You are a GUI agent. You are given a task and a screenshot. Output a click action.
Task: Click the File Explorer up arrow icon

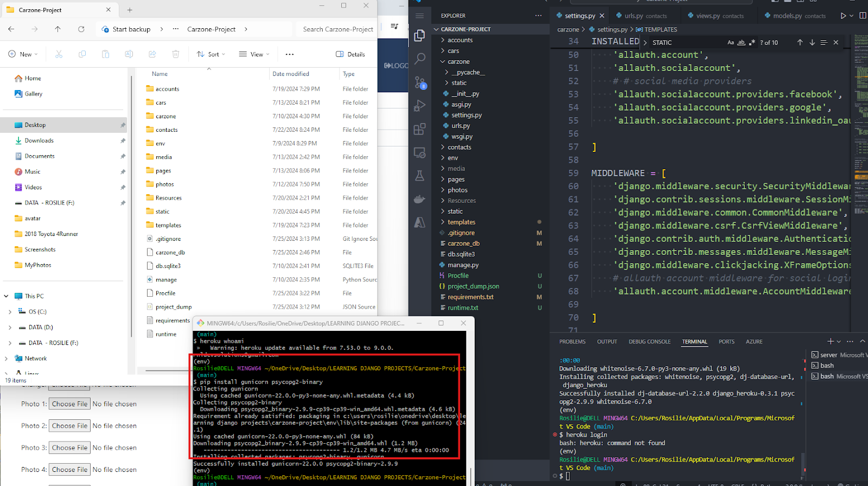pos(58,29)
